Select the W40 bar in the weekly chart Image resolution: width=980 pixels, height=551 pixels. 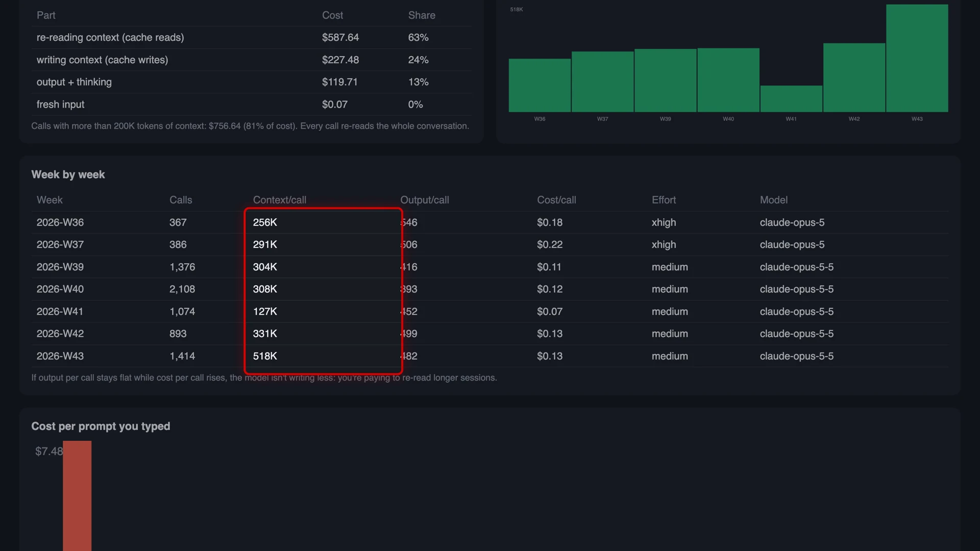click(x=728, y=80)
